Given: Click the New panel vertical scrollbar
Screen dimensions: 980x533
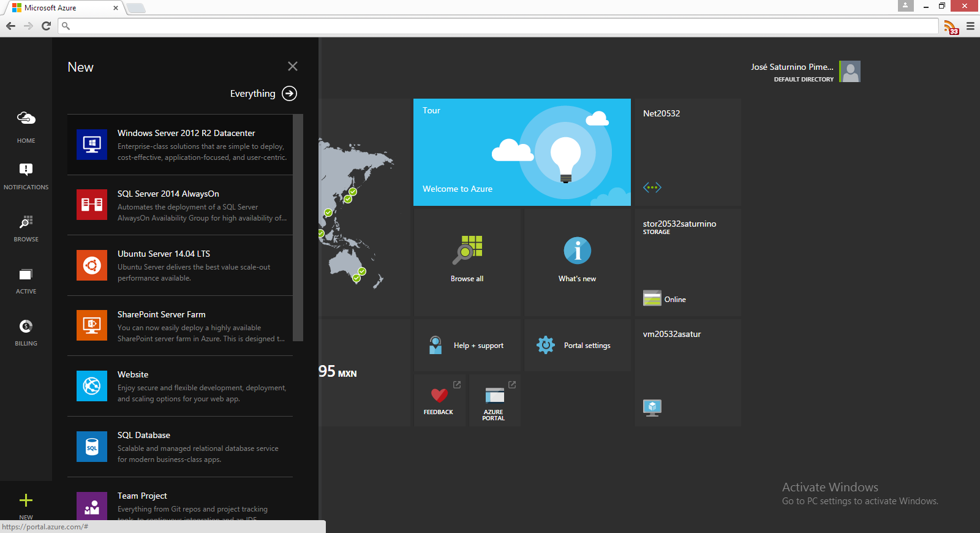Looking at the screenshot, I should (x=298, y=227).
